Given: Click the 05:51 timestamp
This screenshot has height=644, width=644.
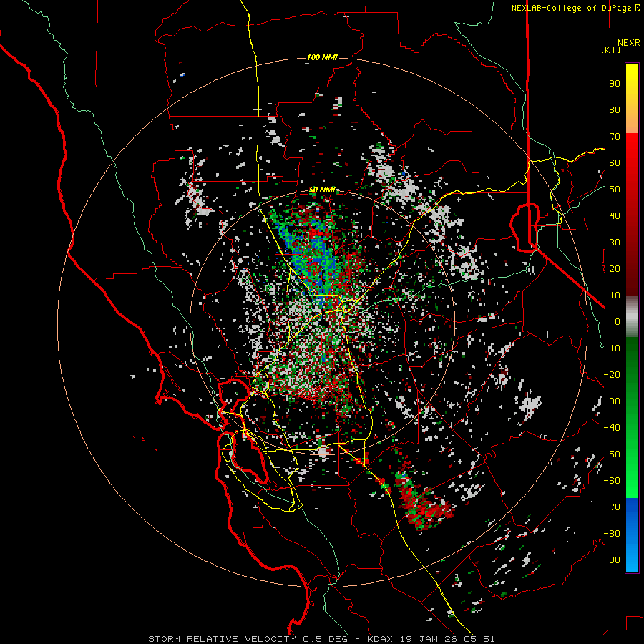Looking at the screenshot, I should [x=481, y=639].
